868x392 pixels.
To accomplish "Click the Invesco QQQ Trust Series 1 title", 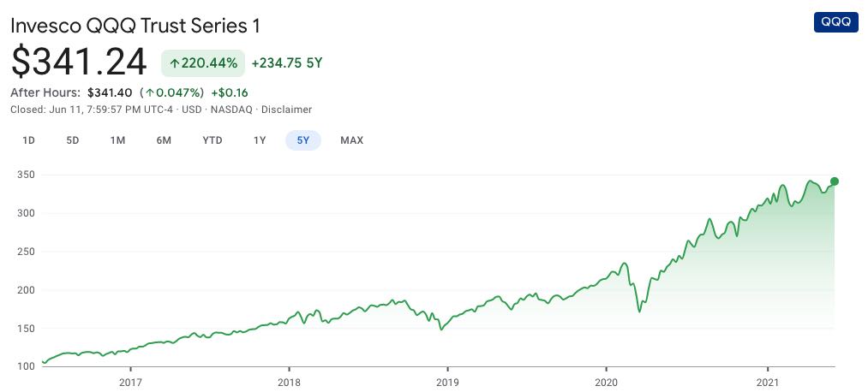I will click(x=135, y=24).
